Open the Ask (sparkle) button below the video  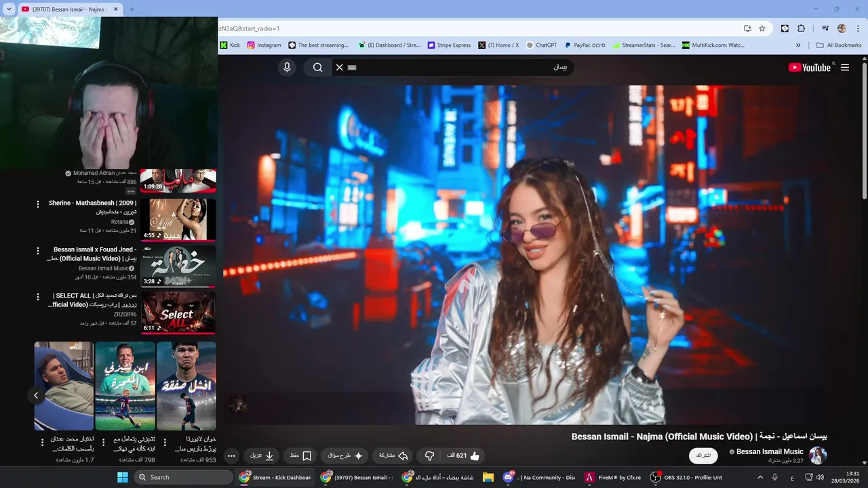(345, 455)
